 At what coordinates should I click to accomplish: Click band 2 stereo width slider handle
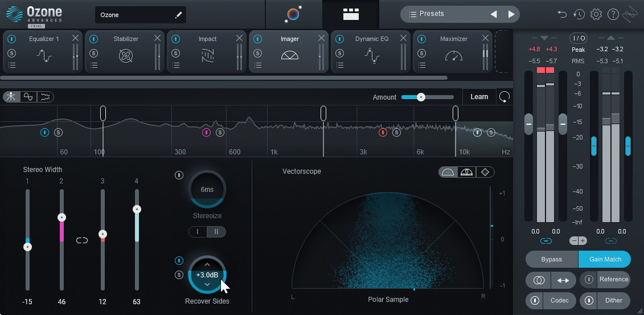click(x=61, y=217)
